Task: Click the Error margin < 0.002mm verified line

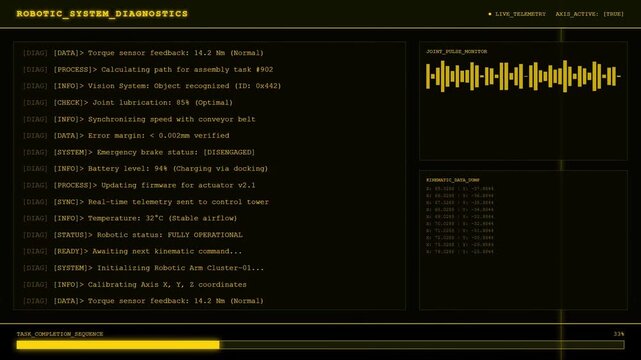Action: pos(126,136)
